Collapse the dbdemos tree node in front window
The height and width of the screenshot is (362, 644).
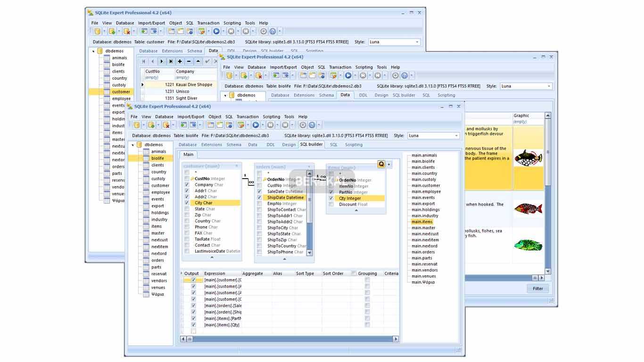[132, 145]
